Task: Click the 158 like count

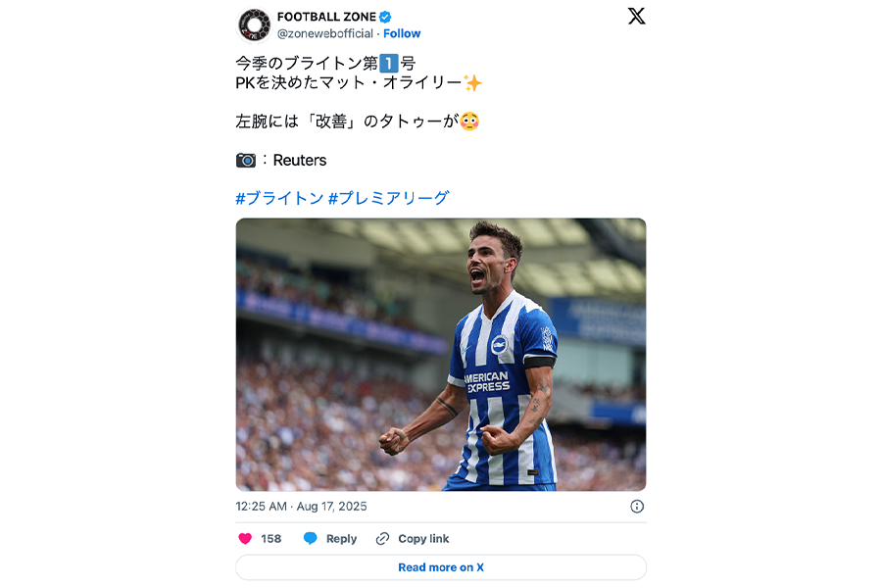Action: (x=273, y=537)
